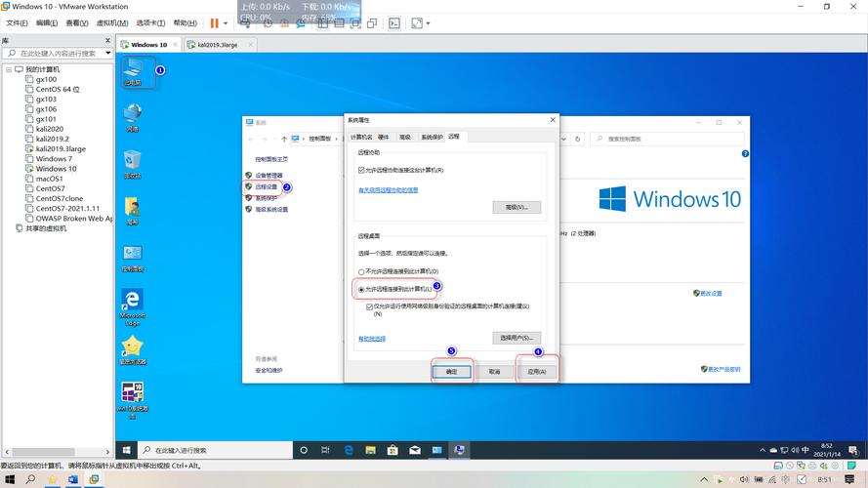Open the 帮助(H) menu
The height and width of the screenshot is (488, 868).
point(185,22)
